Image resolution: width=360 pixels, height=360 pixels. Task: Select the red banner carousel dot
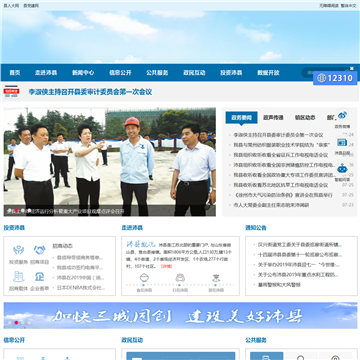pos(16,323)
